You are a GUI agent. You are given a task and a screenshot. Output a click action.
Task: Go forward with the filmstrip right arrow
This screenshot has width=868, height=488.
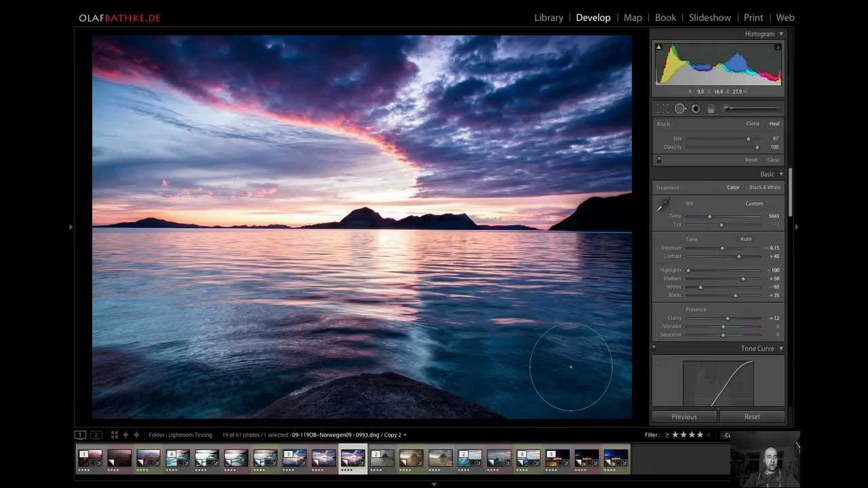(x=136, y=435)
